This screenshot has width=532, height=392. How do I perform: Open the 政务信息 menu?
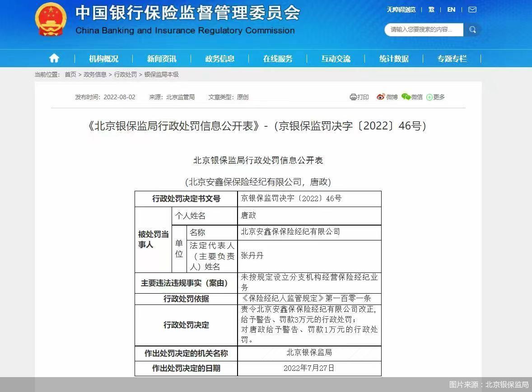[219, 59]
